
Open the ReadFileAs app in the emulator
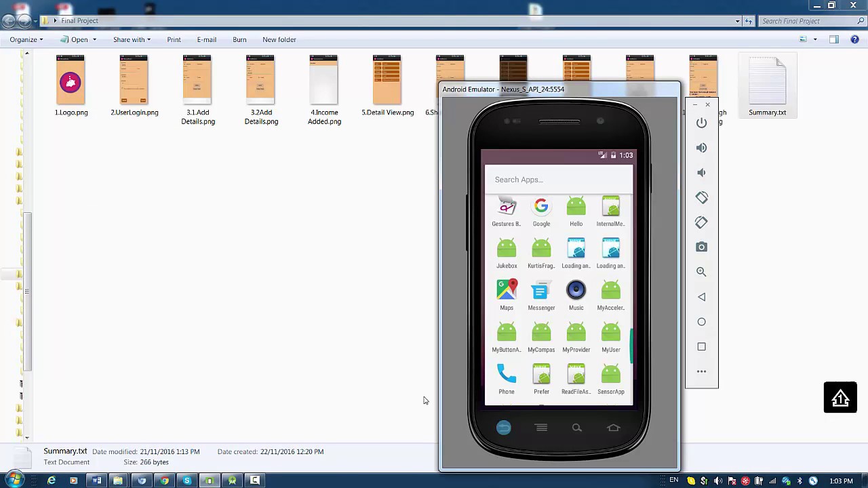click(576, 379)
